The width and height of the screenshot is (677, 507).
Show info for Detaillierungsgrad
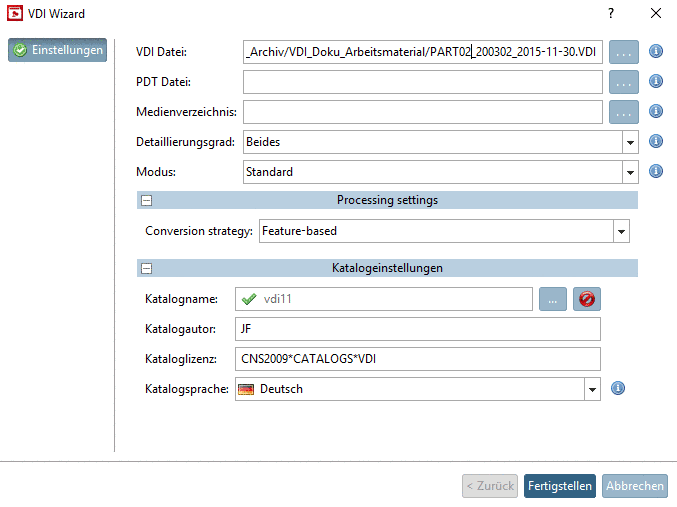655,141
